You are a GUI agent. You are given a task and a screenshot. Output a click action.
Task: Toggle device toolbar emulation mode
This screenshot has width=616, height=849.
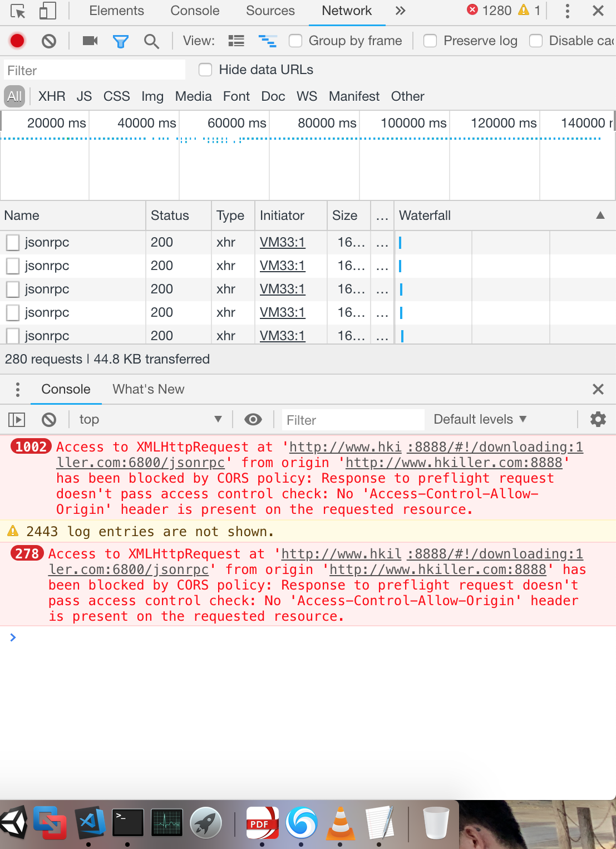(x=46, y=11)
